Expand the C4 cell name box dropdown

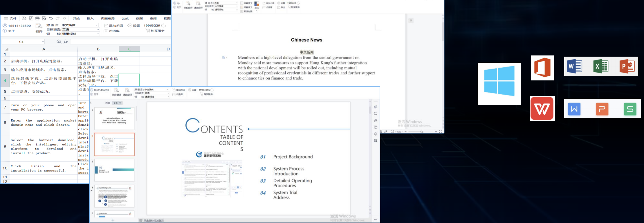click(x=43, y=42)
